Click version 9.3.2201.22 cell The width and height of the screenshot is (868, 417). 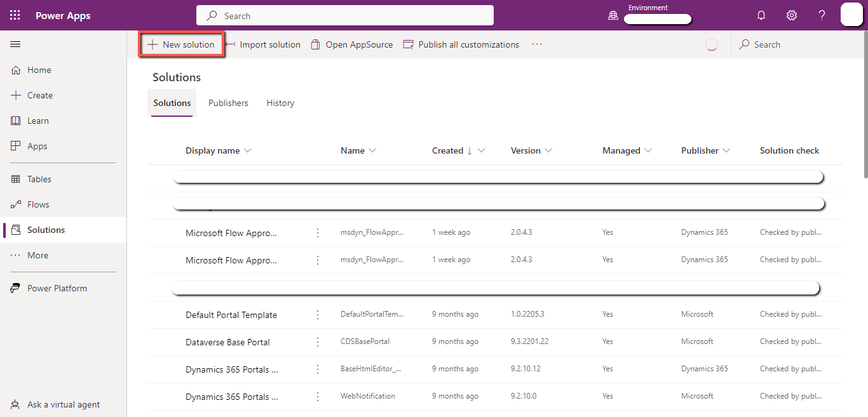pyautogui.click(x=529, y=341)
